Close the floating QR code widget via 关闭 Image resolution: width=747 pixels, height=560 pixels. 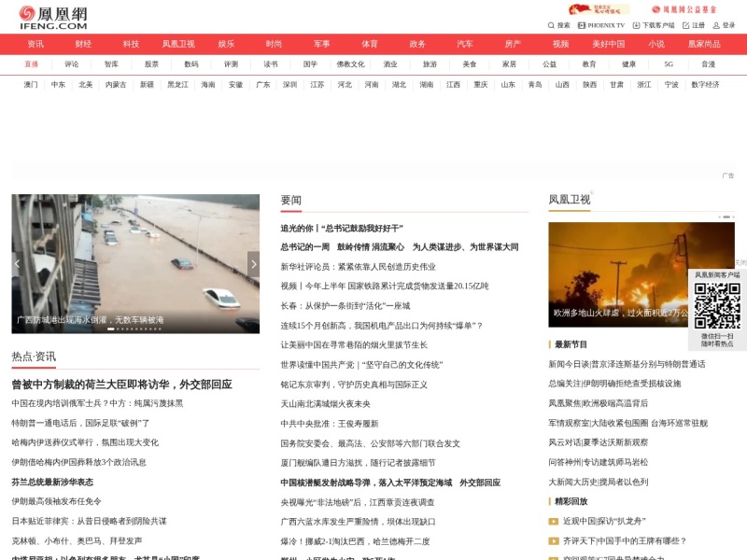click(x=740, y=262)
